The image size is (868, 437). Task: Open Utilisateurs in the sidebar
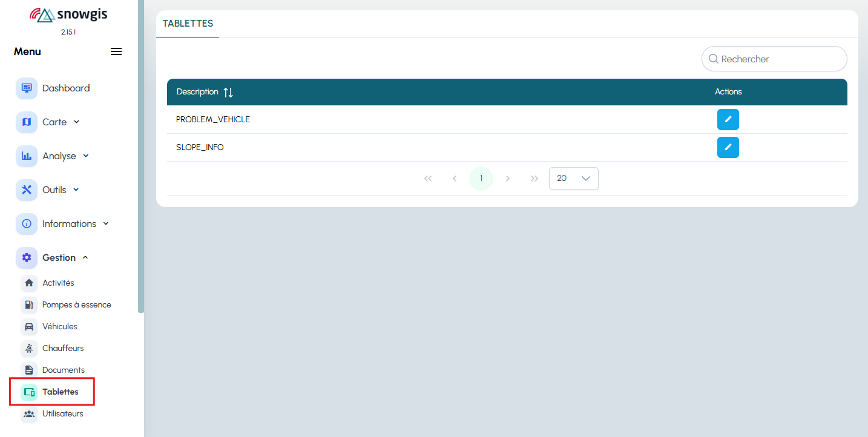[62, 414]
